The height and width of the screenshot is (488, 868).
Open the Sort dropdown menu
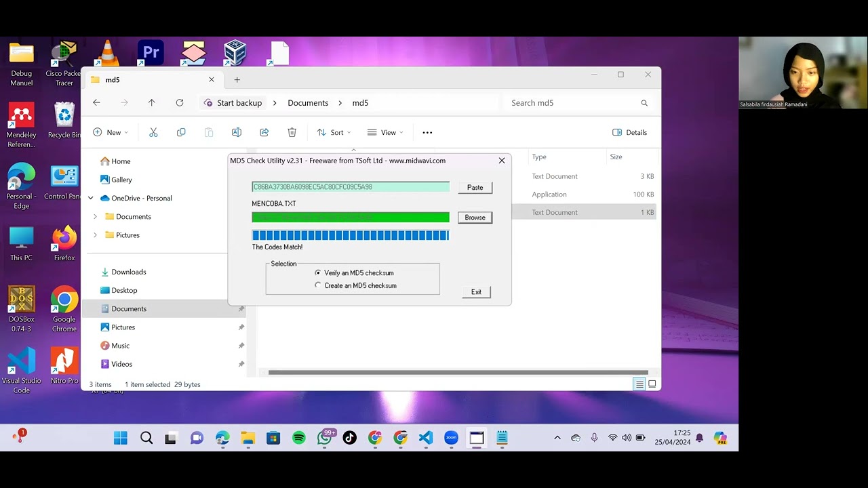point(334,132)
